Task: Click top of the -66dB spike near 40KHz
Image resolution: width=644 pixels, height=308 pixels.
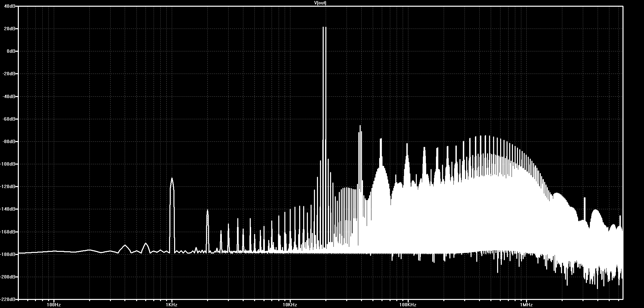Action: point(360,126)
